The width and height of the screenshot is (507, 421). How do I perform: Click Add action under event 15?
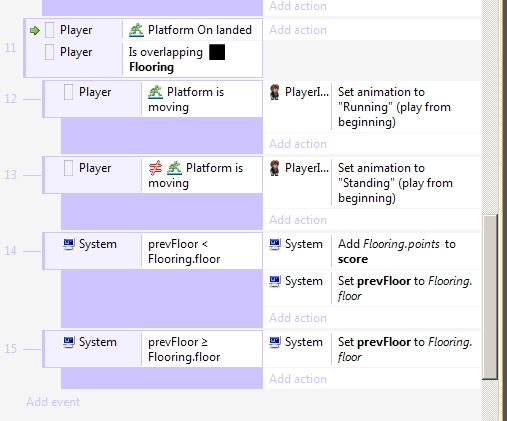click(x=298, y=379)
